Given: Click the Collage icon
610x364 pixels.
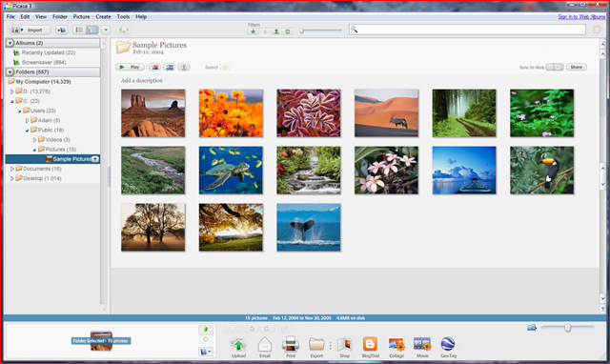Looking at the screenshot, I should [396, 347].
